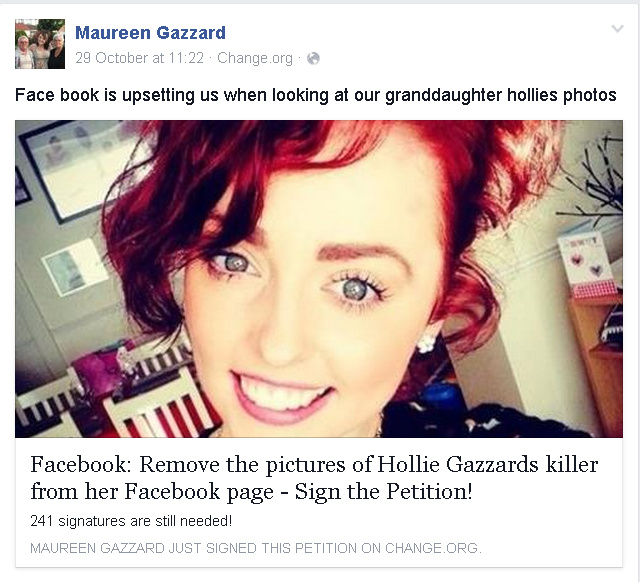The image size is (640, 582).
Task: Click the large framed picture on the wall
Action: click(80, 169)
